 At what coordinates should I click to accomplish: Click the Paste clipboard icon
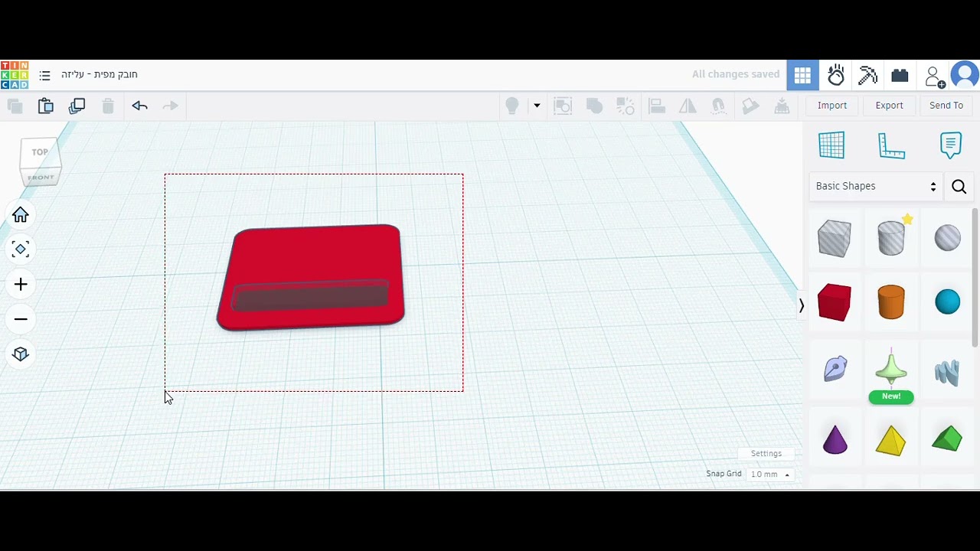(46, 106)
